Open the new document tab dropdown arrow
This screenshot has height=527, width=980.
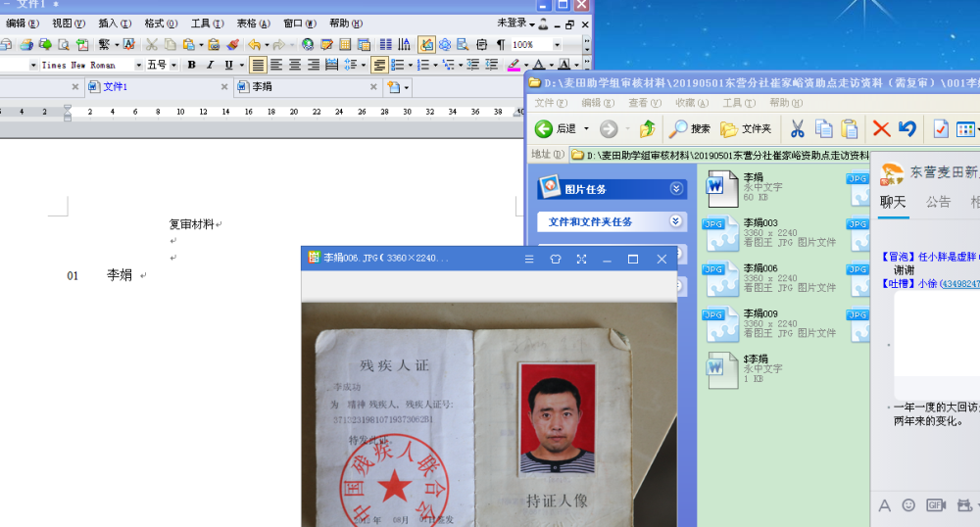click(407, 87)
